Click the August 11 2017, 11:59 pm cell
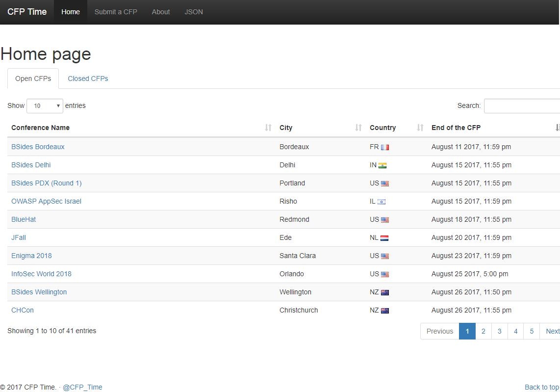 tap(471, 147)
